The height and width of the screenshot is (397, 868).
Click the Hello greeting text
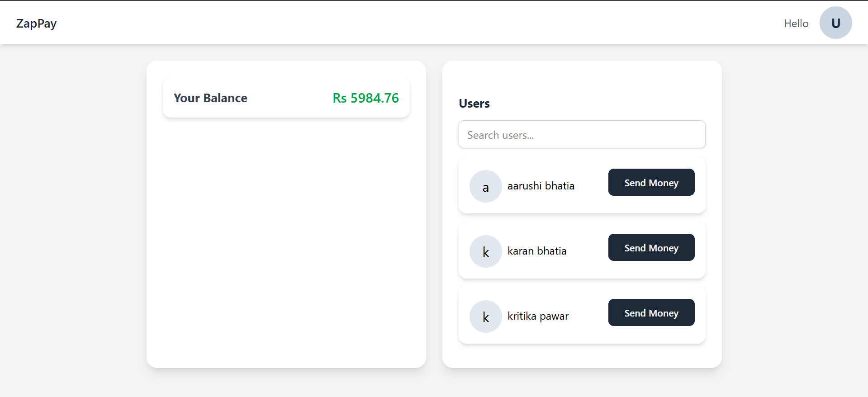796,24
